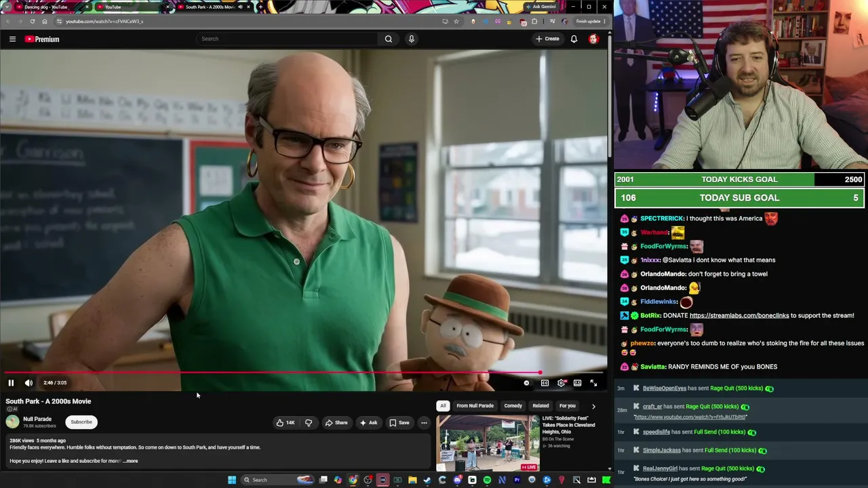Open the streamlabs.com/boneclinks donate link
The width and height of the screenshot is (868, 488).
coord(739,315)
